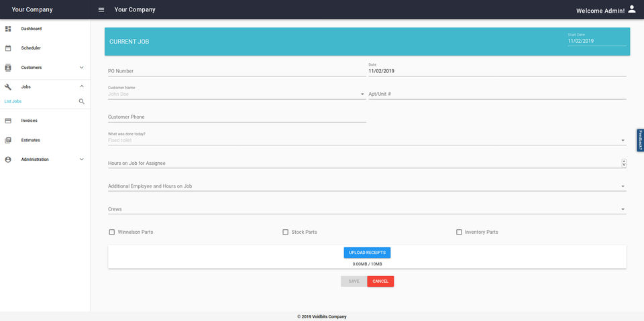Screen dimensions: 644x321
Task: Click the List Jobs link
Action: pyautogui.click(x=13, y=101)
